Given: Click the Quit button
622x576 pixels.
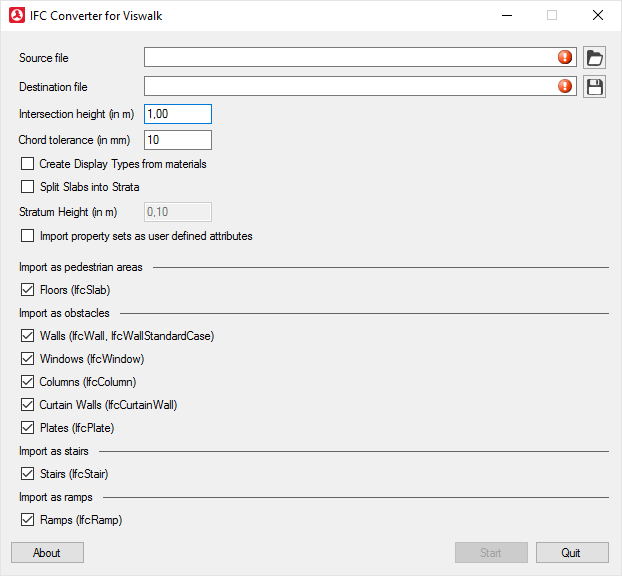Looking at the screenshot, I should coord(572,553).
